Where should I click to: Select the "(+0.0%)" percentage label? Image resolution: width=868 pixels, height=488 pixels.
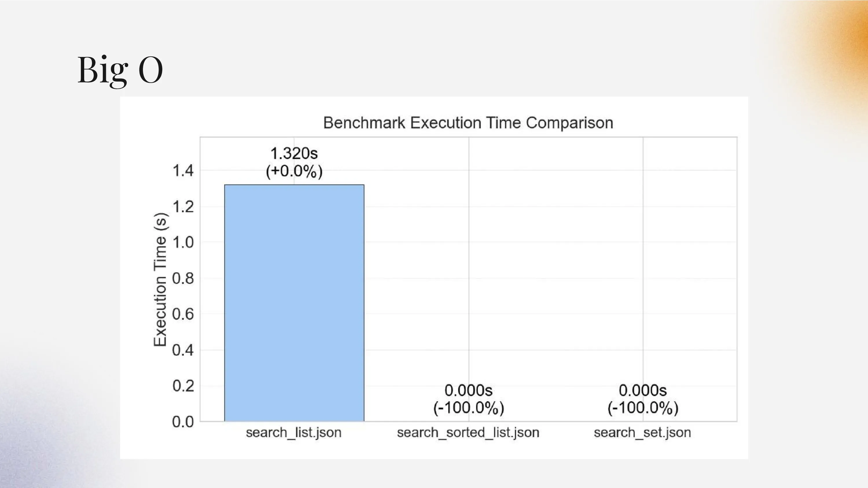294,171
